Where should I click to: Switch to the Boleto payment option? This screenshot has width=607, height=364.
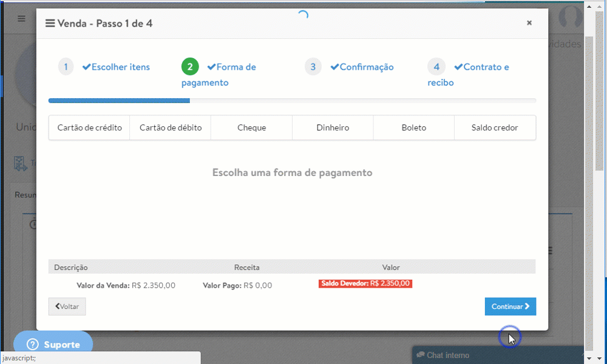[413, 127]
